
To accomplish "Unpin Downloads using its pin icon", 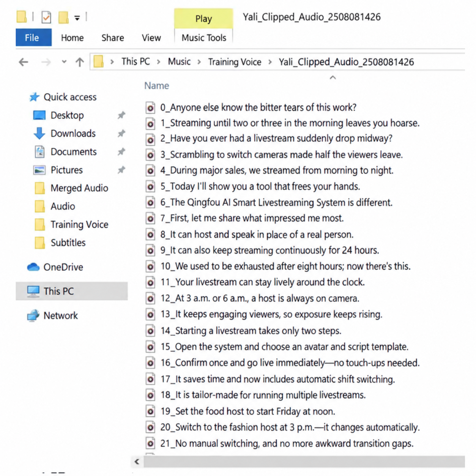I will point(121,133).
